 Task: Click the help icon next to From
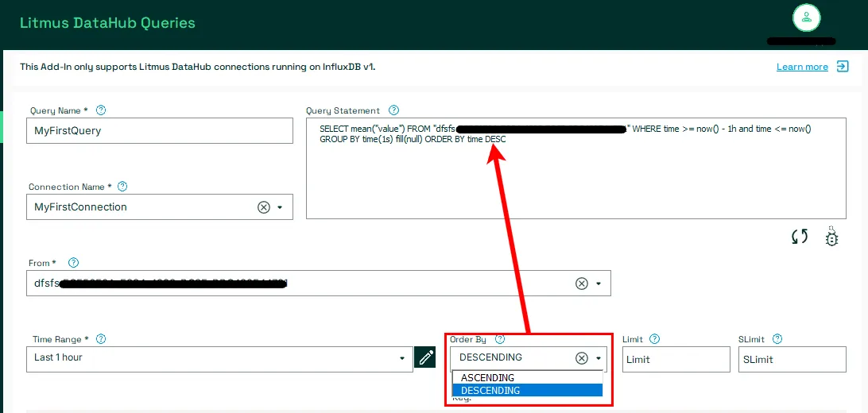[73, 263]
